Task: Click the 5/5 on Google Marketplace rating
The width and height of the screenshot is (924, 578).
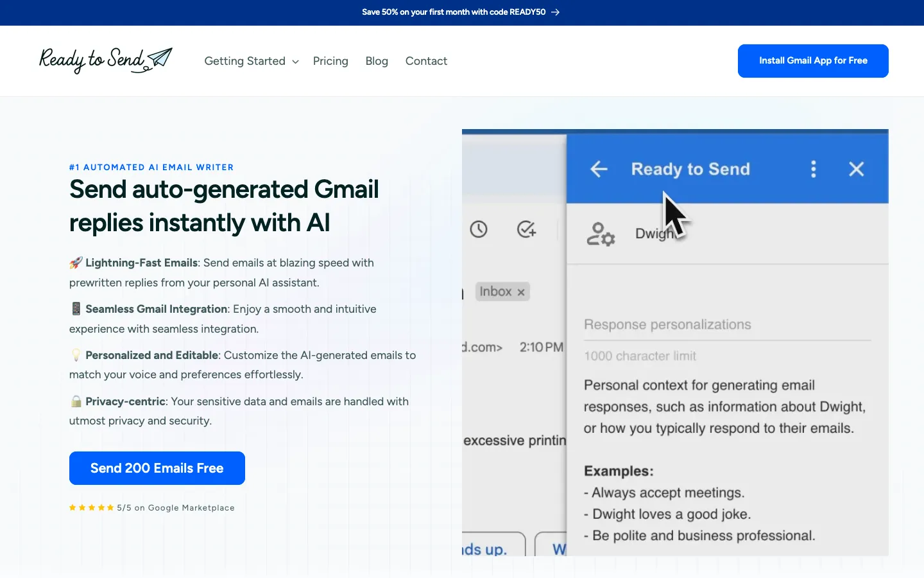Action: point(176,508)
